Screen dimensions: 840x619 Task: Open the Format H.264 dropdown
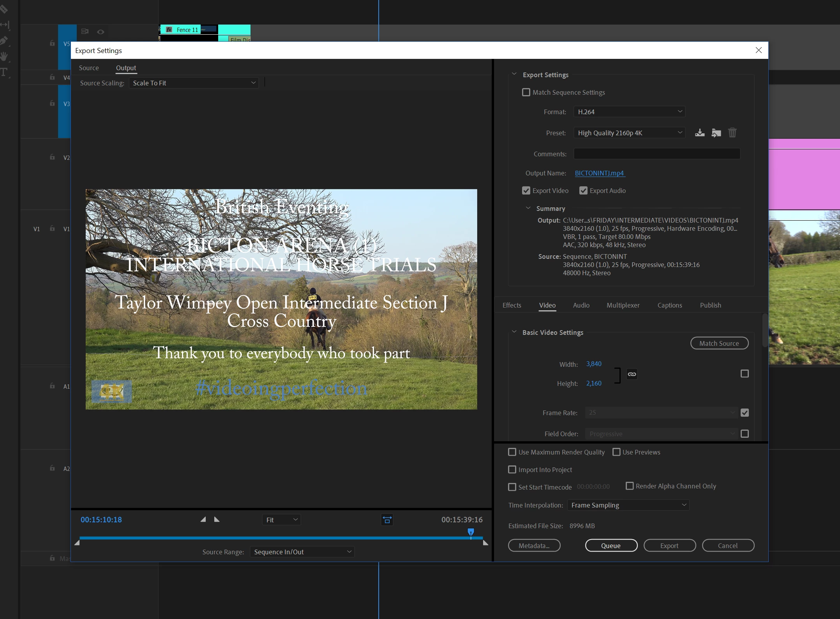(x=629, y=112)
